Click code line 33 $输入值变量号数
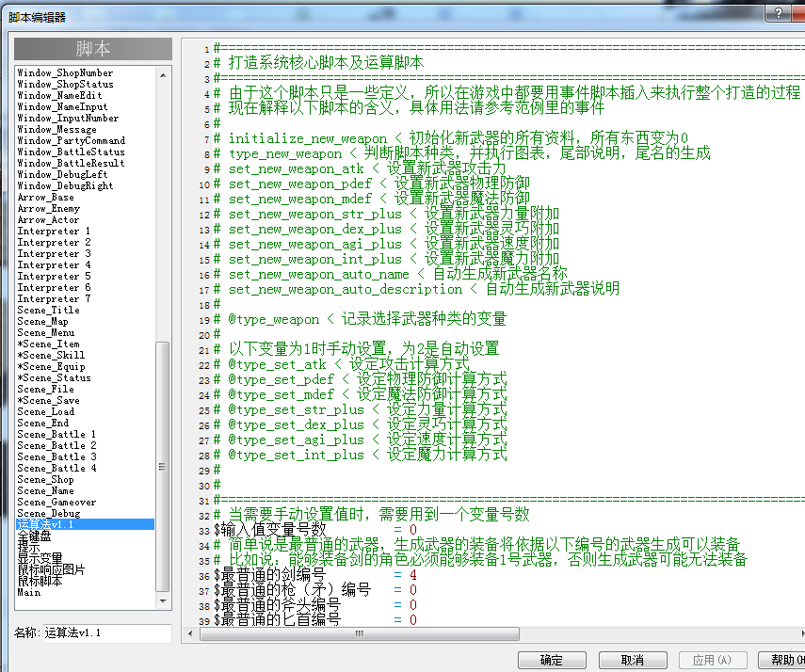Image resolution: width=805 pixels, height=672 pixels. pyautogui.click(x=315, y=530)
